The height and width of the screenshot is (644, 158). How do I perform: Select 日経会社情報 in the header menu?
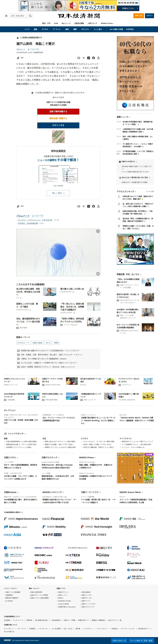click(x=79, y=23)
